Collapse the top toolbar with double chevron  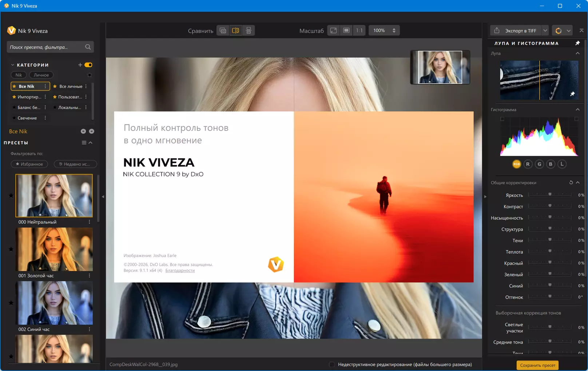[581, 31]
